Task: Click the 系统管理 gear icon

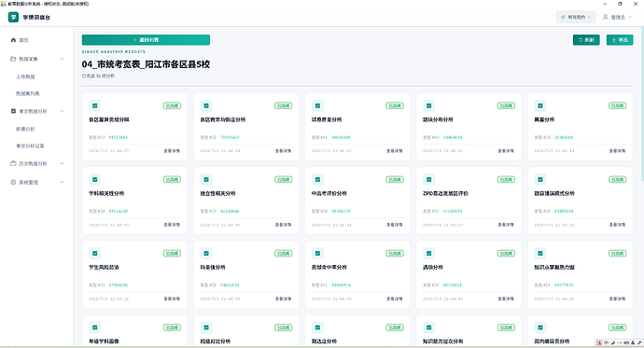Action: [x=13, y=182]
